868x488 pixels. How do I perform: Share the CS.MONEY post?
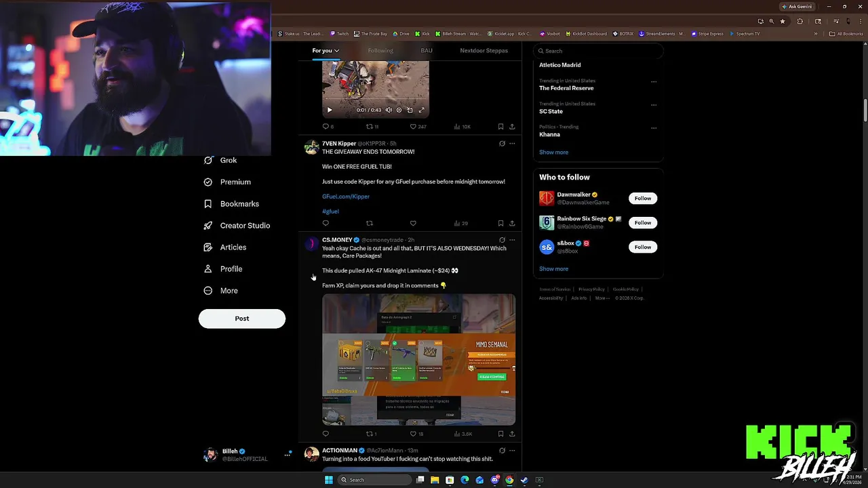[512, 434]
